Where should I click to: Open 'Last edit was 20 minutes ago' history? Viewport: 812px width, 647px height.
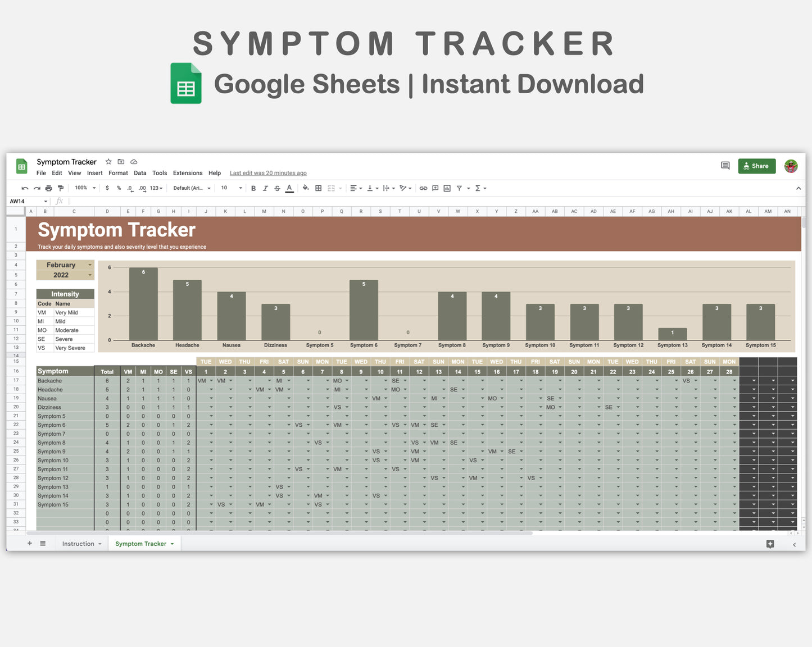[268, 173]
